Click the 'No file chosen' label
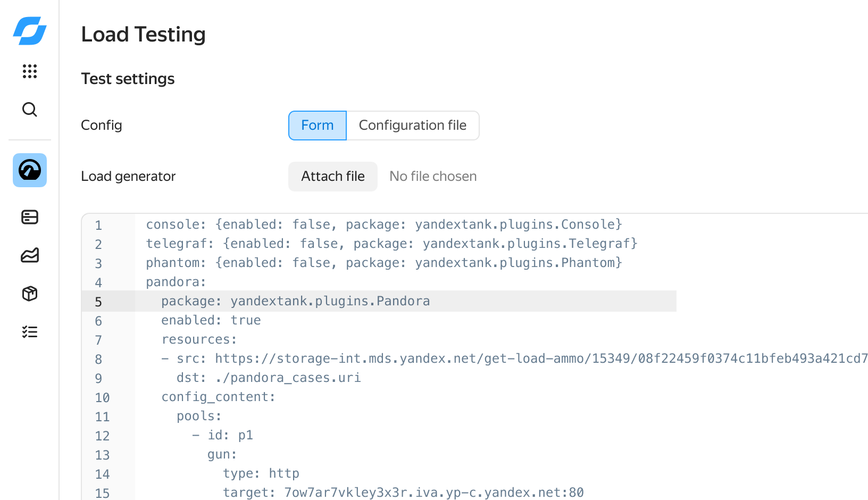The image size is (868, 500). [433, 177]
